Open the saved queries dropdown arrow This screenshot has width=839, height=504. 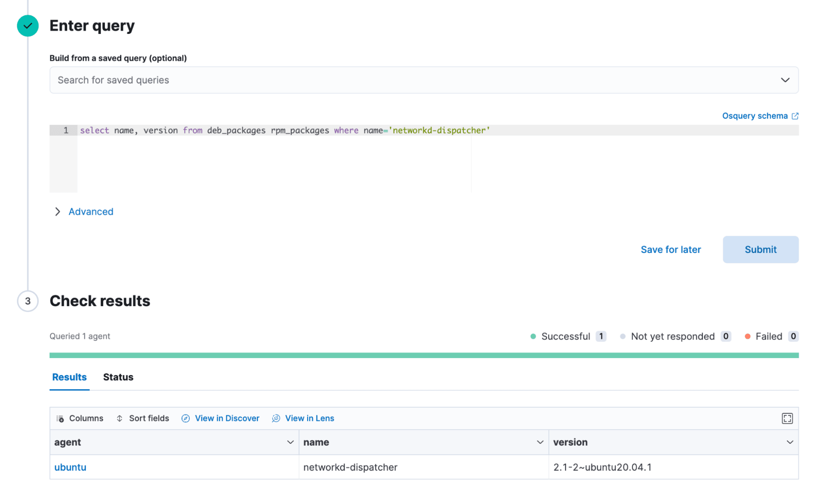[785, 80]
